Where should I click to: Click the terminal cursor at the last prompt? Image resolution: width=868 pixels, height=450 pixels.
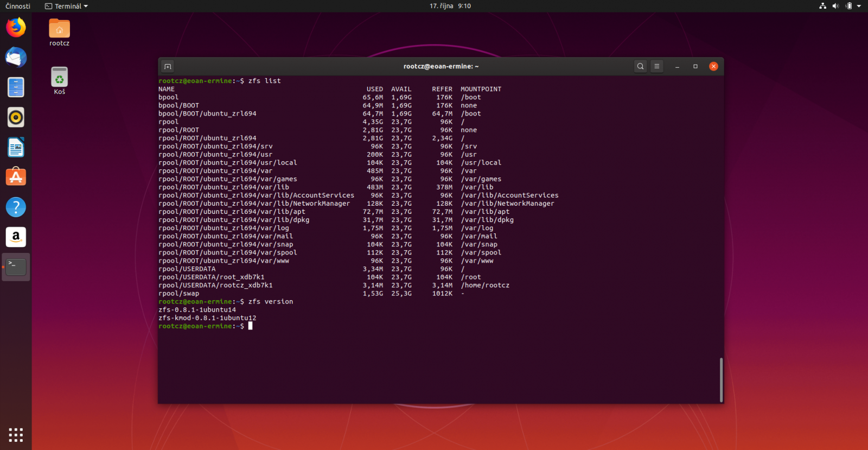250,326
